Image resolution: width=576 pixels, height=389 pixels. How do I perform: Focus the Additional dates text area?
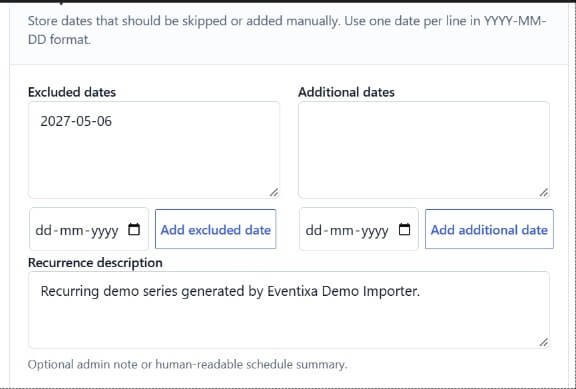pos(424,150)
